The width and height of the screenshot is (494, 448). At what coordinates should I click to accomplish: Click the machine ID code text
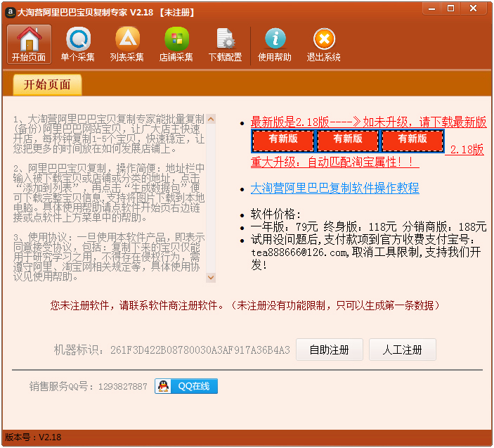(200, 350)
